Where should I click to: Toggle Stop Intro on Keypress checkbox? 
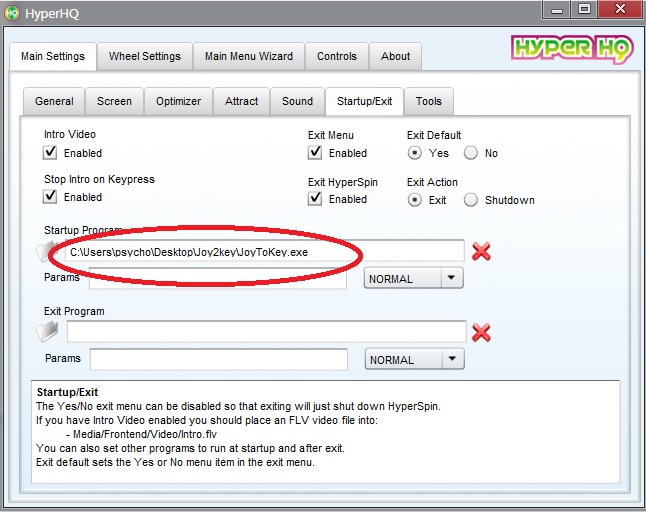click(50, 196)
